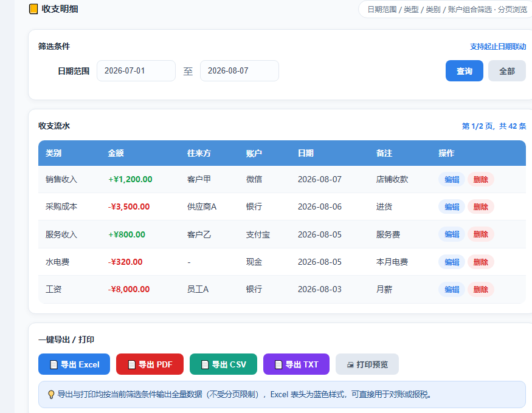532x413 pixels.
Task: Click the filter description pill at top right
Action: 445,10
